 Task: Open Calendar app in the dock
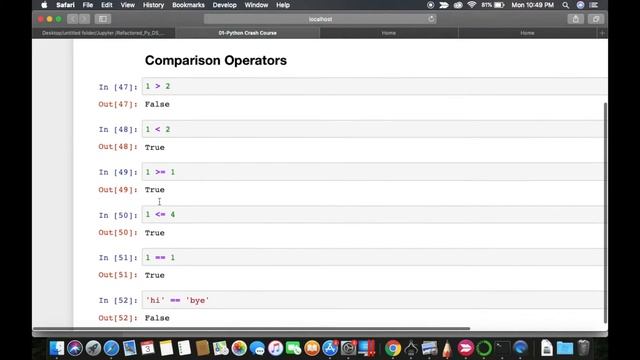[148, 348]
